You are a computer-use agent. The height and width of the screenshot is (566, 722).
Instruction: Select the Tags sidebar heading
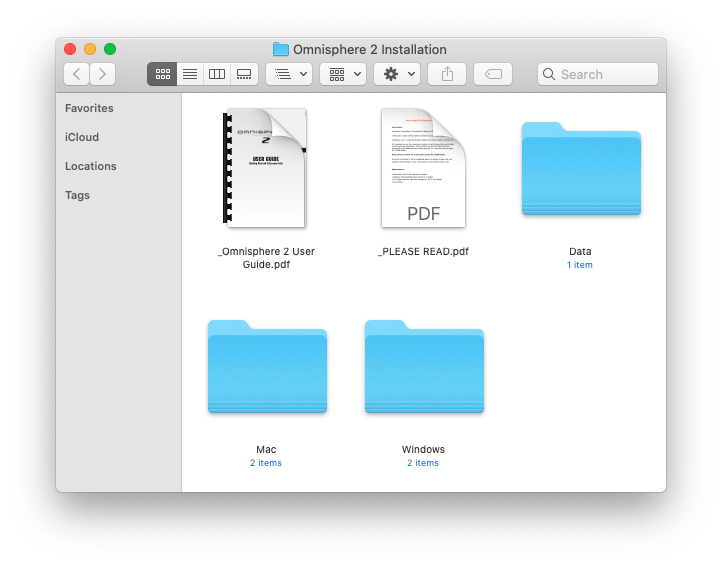point(77,195)
